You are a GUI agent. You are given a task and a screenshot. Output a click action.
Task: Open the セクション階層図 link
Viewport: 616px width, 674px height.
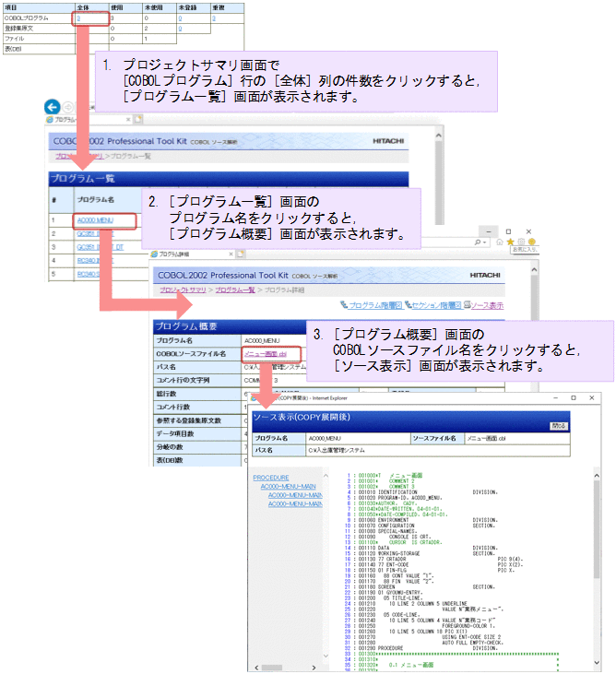[x=436, y=305]
